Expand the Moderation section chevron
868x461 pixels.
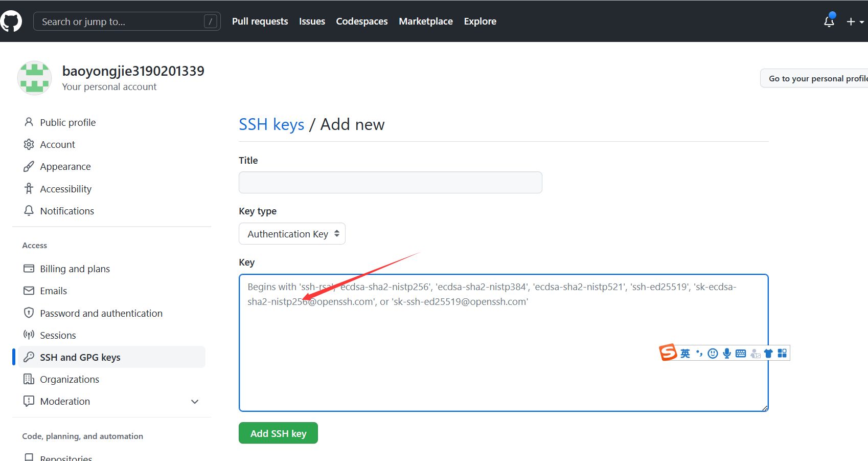click(x=195, y=402)
